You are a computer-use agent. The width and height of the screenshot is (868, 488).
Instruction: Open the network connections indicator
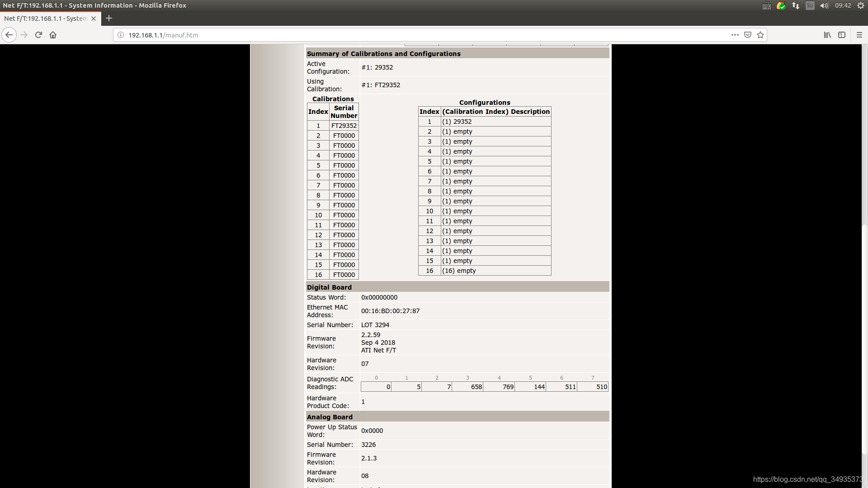796,5
